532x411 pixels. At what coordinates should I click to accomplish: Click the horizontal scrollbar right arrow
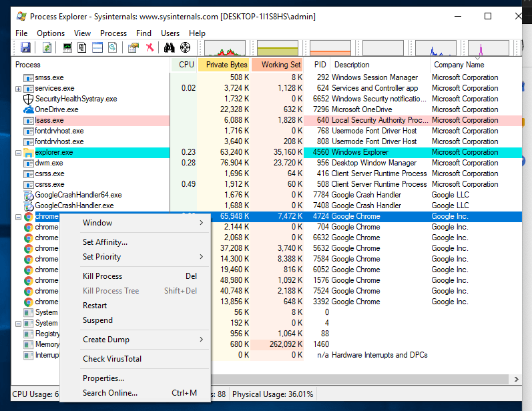point(516,380)
